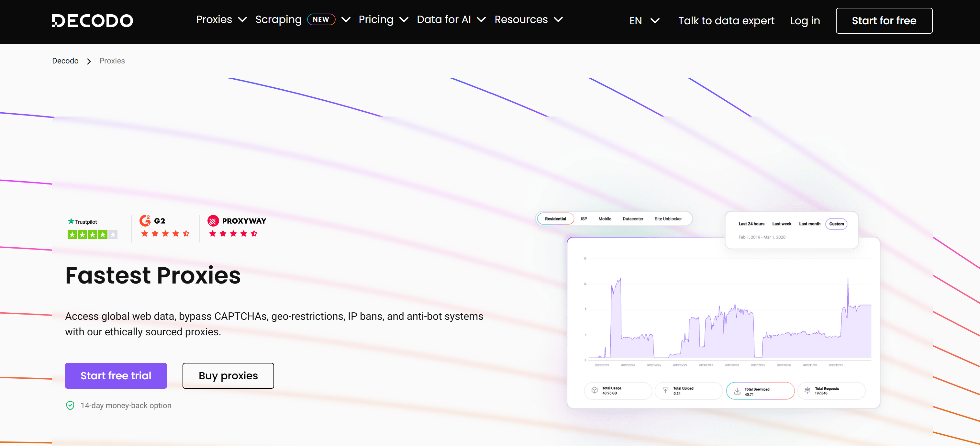This screenshot has height=446, width=980.
Task: Click the Fastest Proxies heading
Action: coord(153,275)
